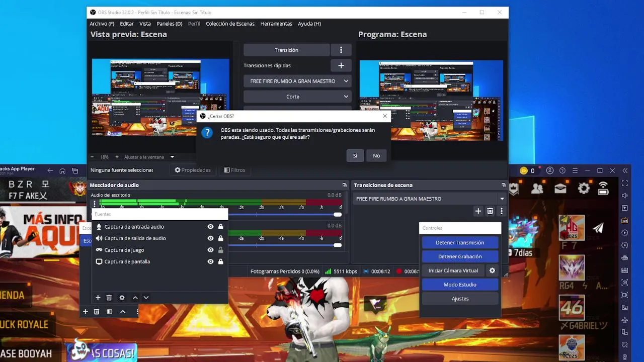The image size is (644, 362).
Task: Open Ajustes from Controles panel
Action: coord(460,299)
